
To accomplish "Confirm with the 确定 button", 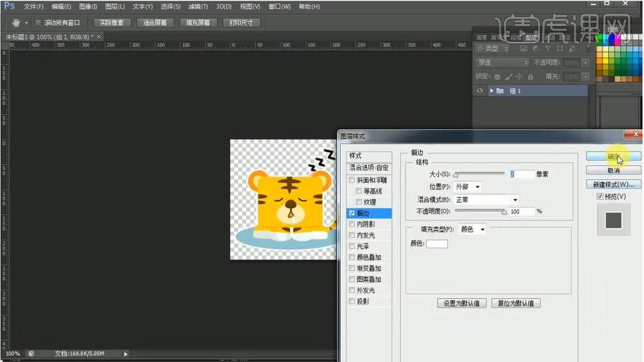I will click(613, 157).
